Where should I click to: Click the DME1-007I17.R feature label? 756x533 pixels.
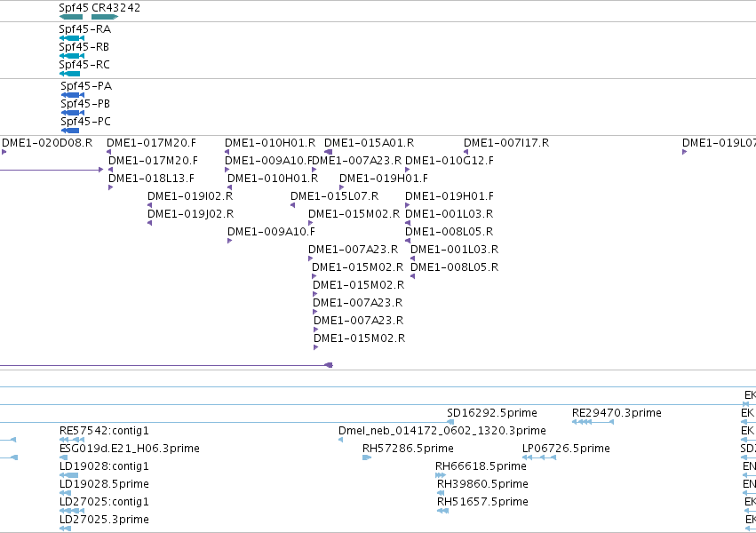click(x=506, y=143)
